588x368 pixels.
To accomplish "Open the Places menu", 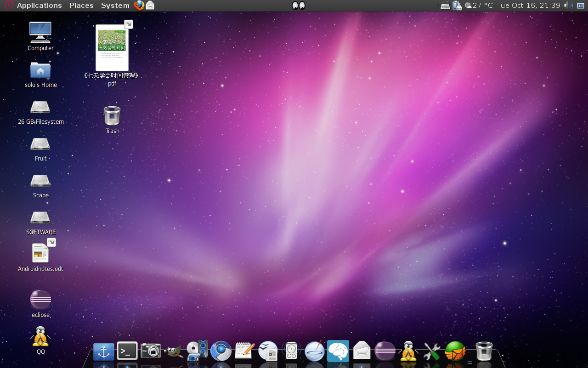I will 81,6.
